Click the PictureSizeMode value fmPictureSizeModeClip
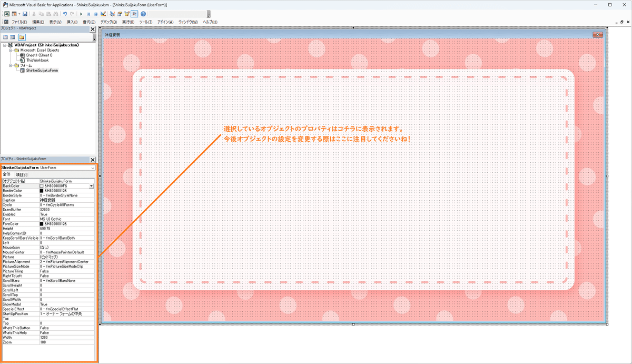 click(x=67, y=267)
